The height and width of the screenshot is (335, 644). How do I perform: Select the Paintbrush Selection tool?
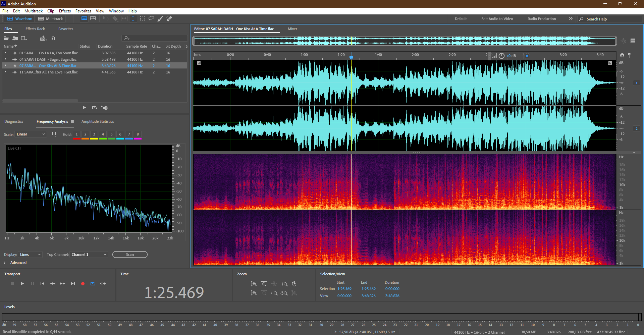coord(160,19)
